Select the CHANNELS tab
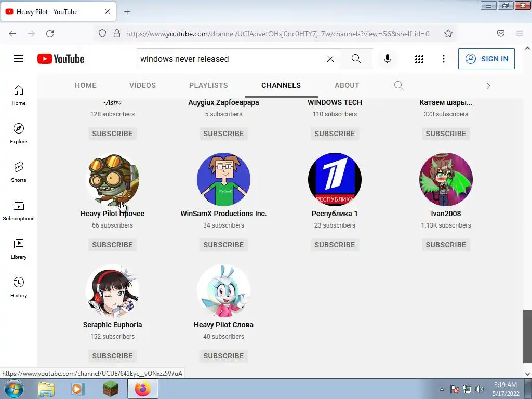This screenshot has height=399, width=532. coord(281,86)
